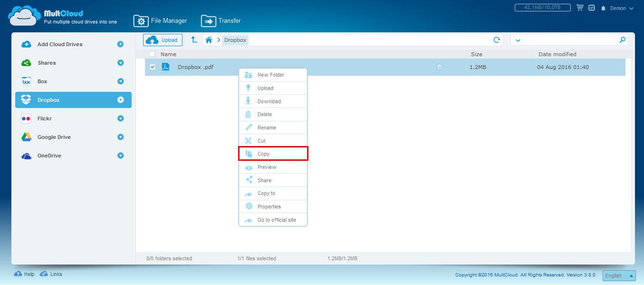This screenshot has height=285, width=644.
Task: Tick the select-all checkbox in header
Action: coord(152,54)
